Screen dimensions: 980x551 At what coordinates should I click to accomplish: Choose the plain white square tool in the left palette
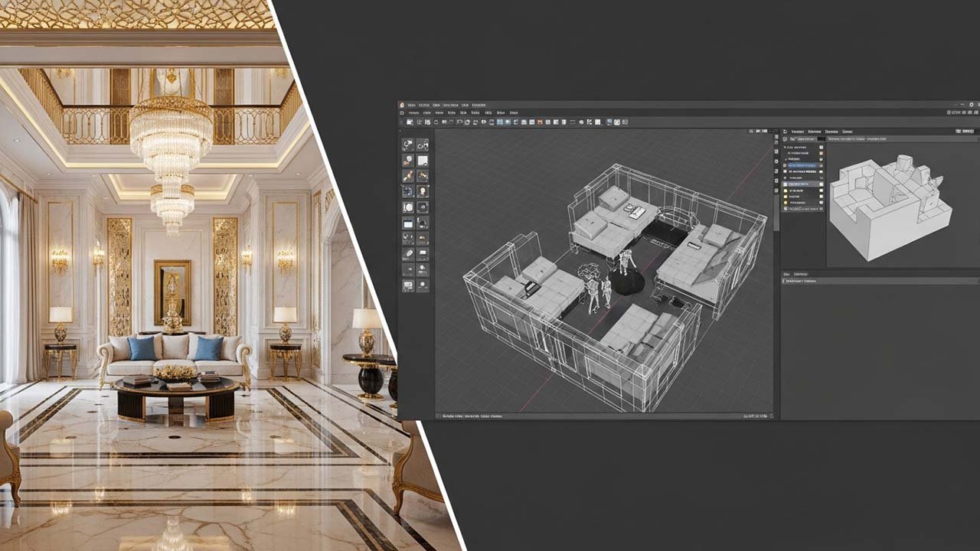tap(423, 160)
